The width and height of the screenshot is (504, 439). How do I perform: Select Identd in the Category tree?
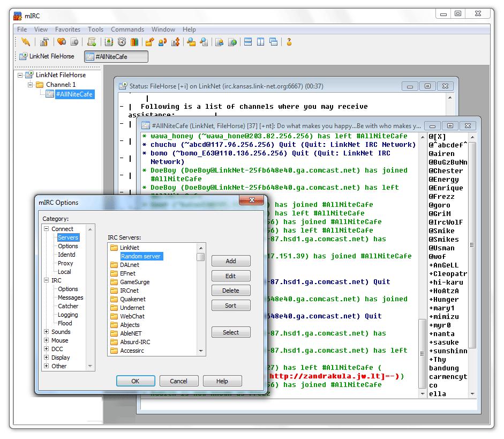click(x=66, y=255)
